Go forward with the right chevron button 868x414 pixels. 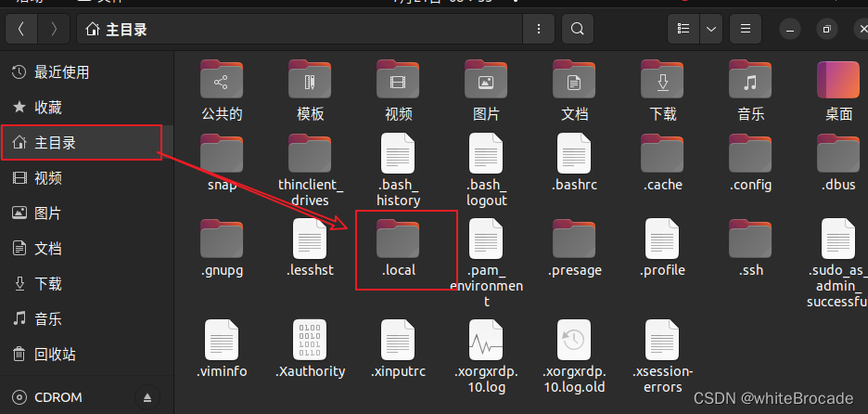tap(54, 29)
